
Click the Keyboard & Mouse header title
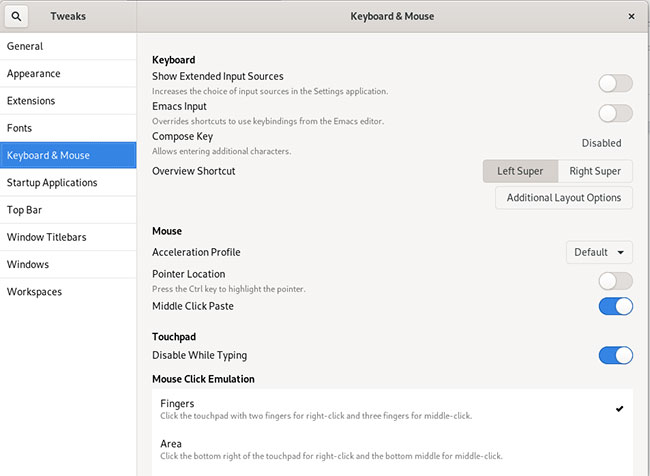click(392, 16)
